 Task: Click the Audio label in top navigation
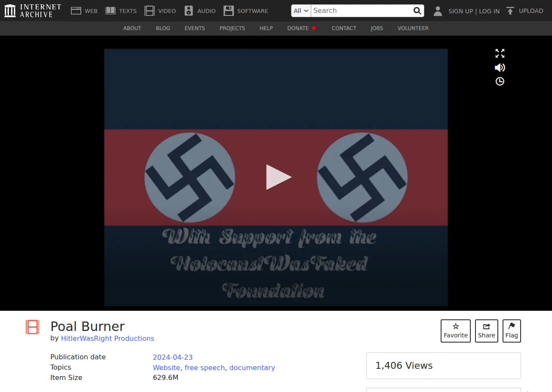pos(206,11)
